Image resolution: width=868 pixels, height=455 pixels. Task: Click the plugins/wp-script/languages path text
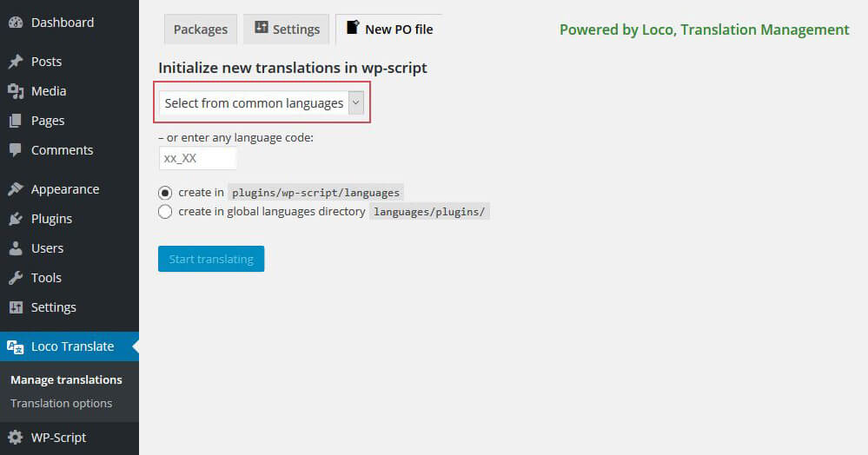coord(315,193)
